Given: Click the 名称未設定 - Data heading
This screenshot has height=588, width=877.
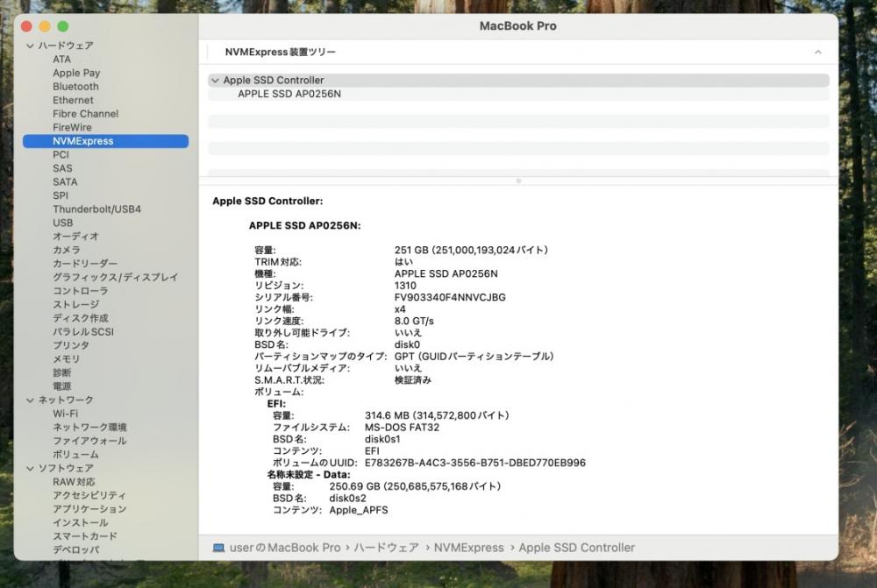Looking at the screenshot, I should [308, 475].
